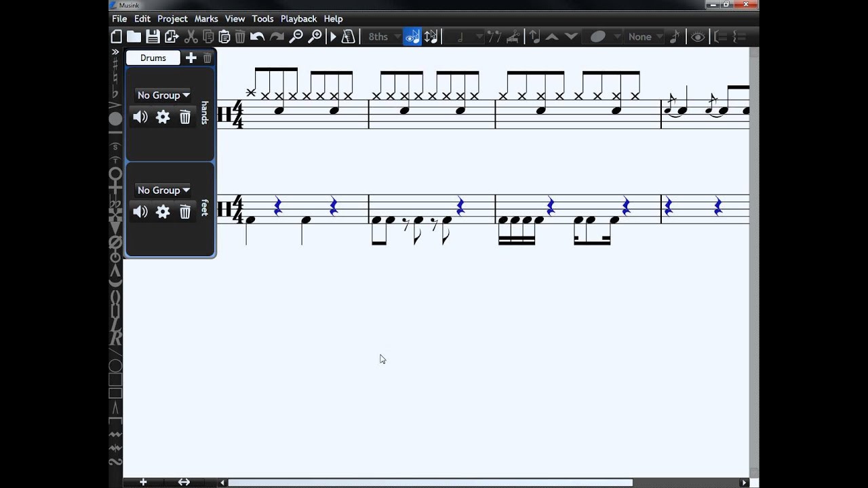Click the right arrow of horizontal scrollbar
This screenshot has height=488, width=868.
(x=744, y=483)
